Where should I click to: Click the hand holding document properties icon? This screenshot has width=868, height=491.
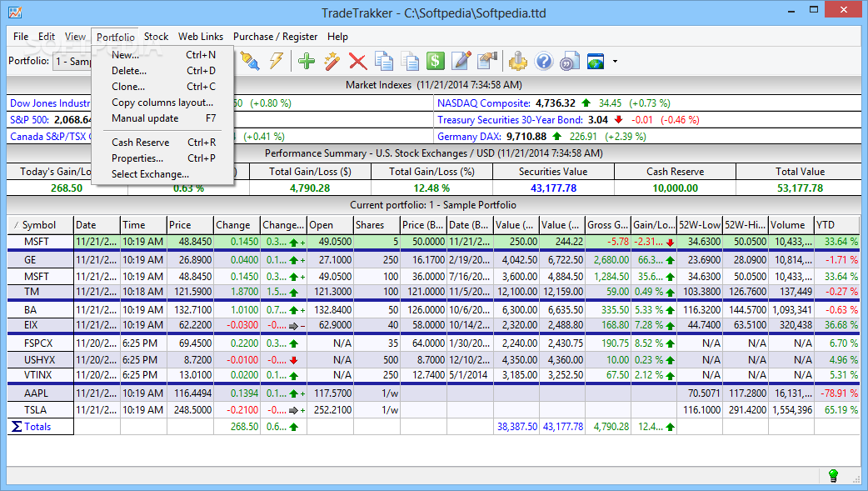(x=487, y=61)
